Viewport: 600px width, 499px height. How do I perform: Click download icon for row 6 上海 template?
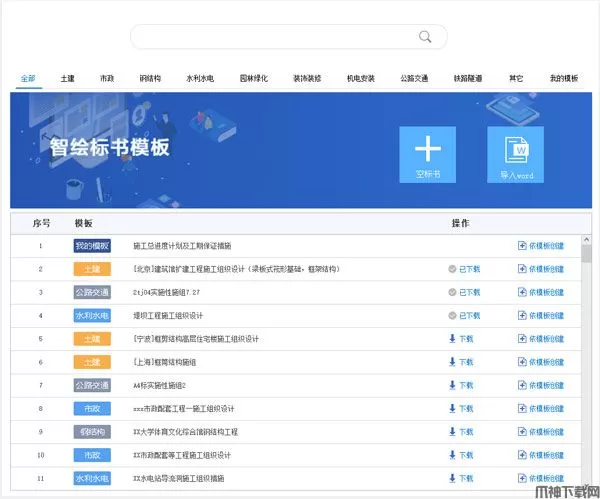click(x=453, y=362)
